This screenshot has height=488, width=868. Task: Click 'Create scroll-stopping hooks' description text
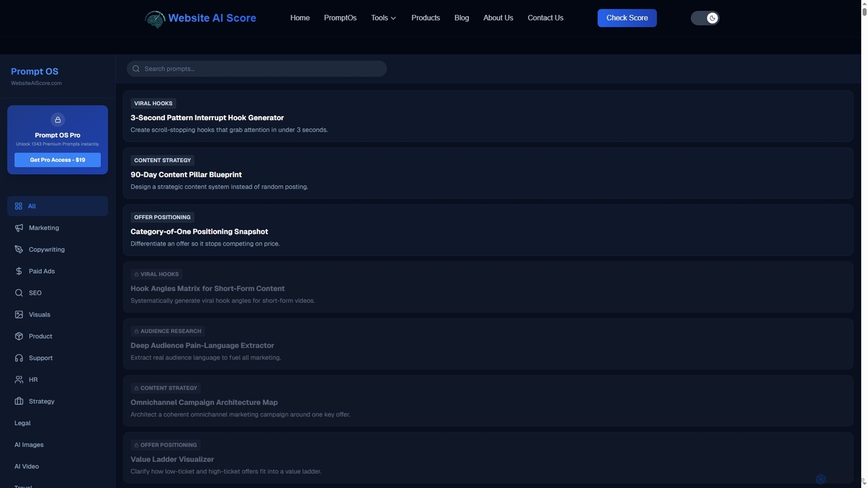coord(229,129)
